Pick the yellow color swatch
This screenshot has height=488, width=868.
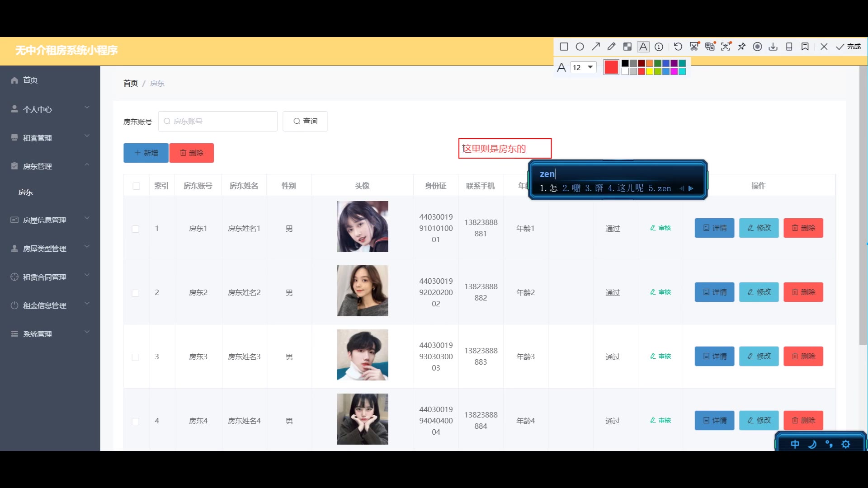(650, 71)
